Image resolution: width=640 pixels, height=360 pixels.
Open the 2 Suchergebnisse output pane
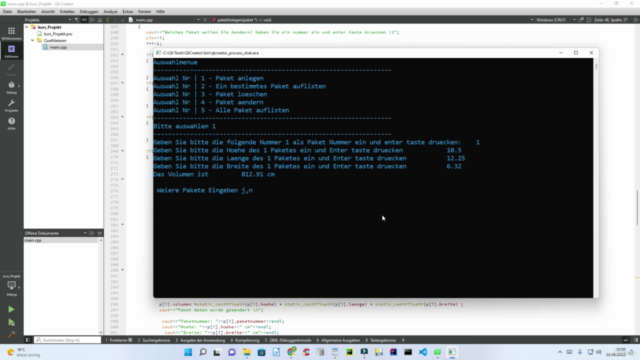coord(153,340)
